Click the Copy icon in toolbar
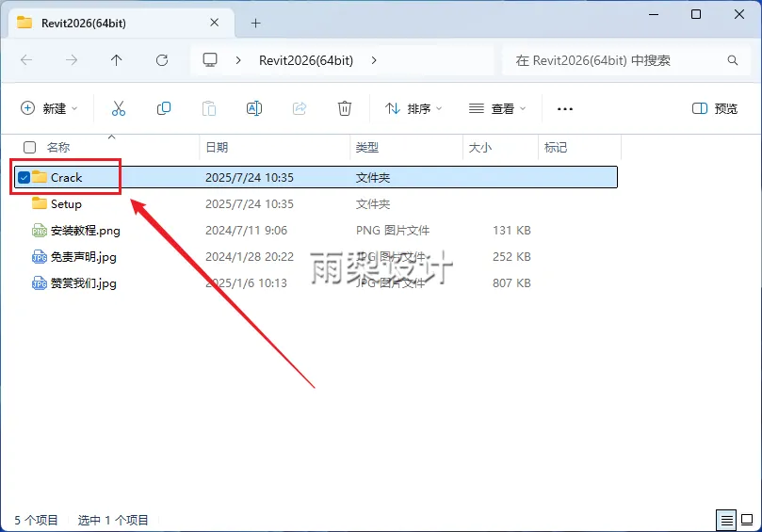762x532 pixels. tap(164, 108)
